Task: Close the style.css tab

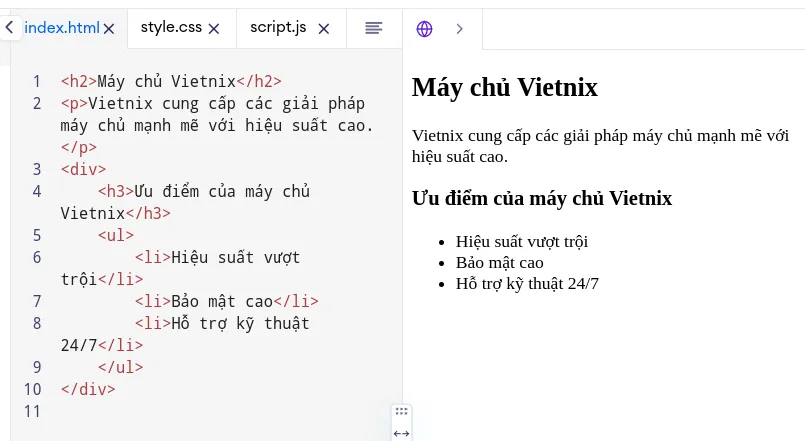Action: (214, 29)
